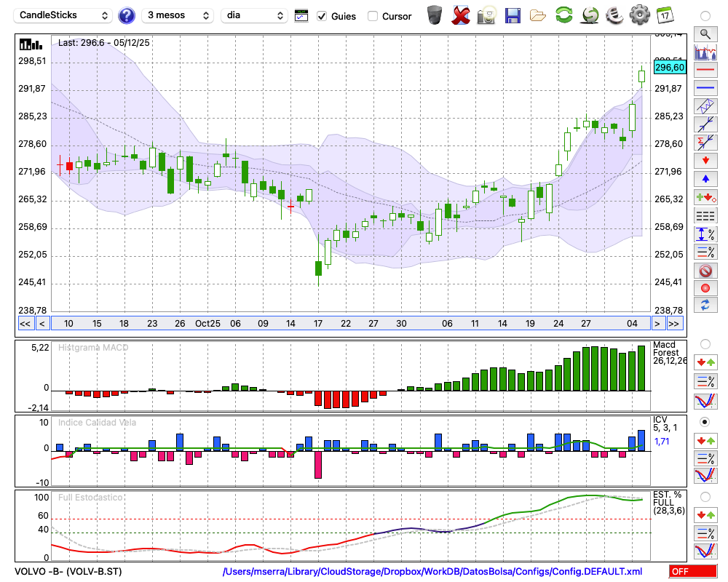Click the blue question mark help icon
This screenshot has height=582, width=728.
(126, 15)
